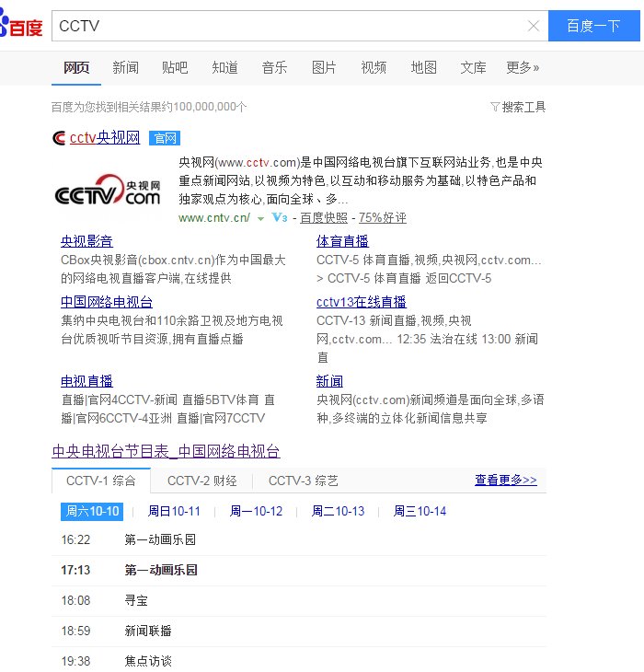Click the 百度一下 search button
The width and height of the screenshot is (644, 672).
tap(594, 26)
